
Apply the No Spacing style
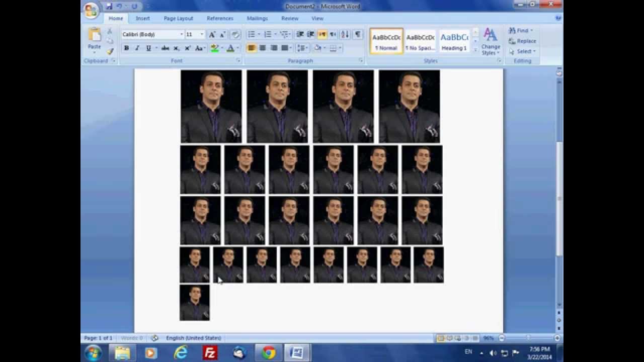(x=421, y=41)
